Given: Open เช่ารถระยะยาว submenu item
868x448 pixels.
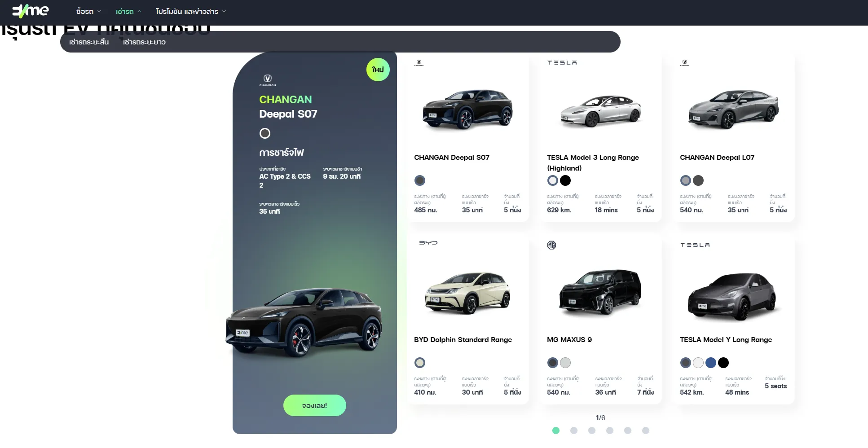Looking at the screenshot, I should (144, 42).
